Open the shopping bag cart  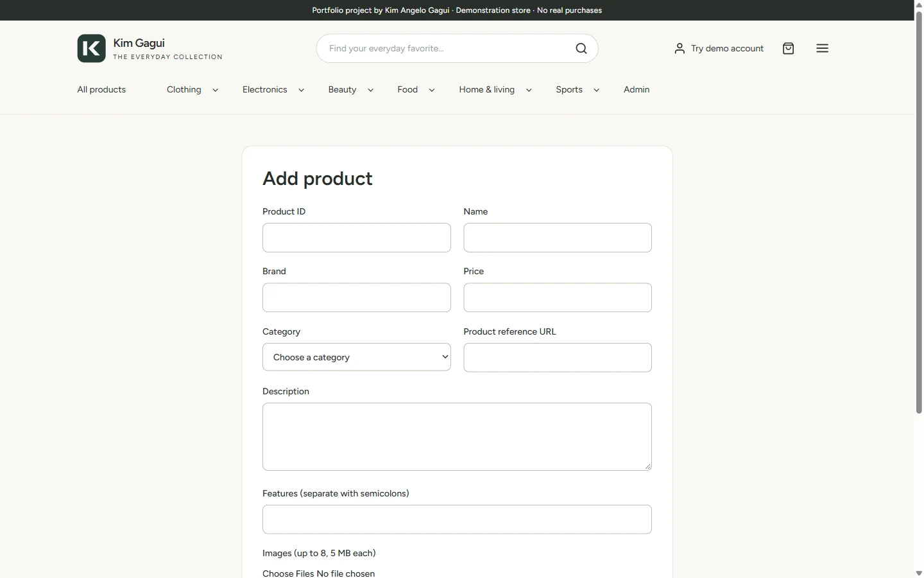(x=789, y=48)
